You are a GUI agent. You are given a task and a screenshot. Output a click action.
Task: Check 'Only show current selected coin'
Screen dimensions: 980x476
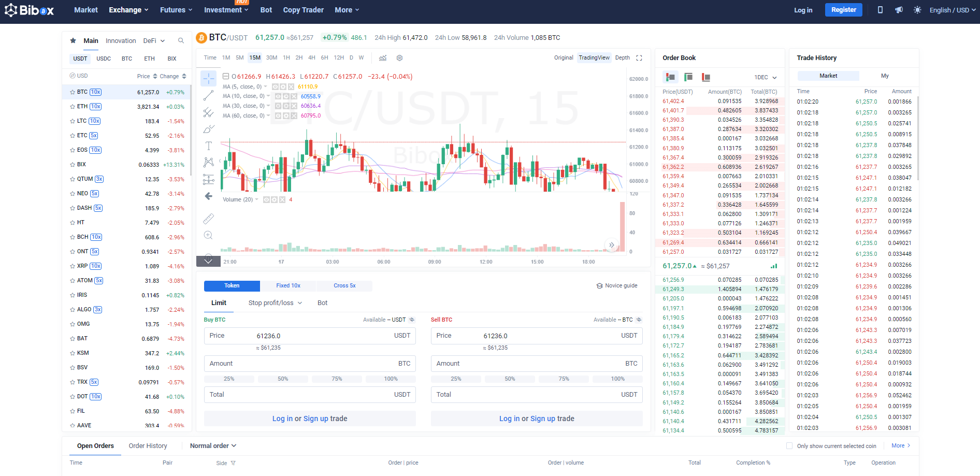789,446
